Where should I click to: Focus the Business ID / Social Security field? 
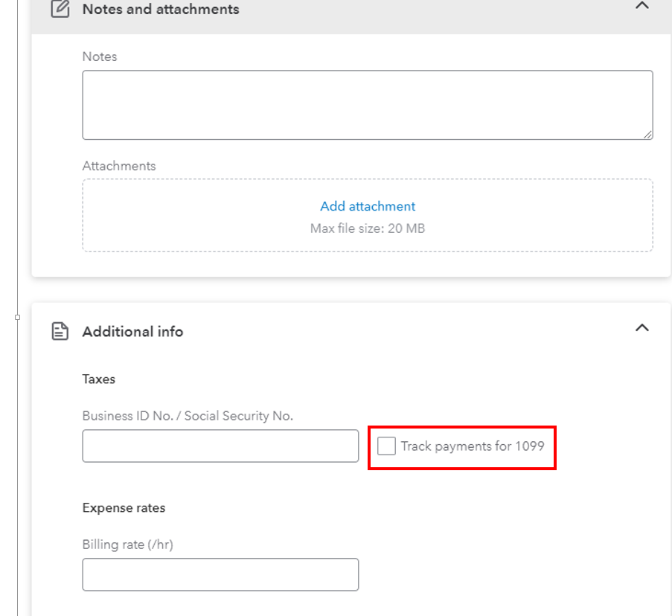point(220,446)
